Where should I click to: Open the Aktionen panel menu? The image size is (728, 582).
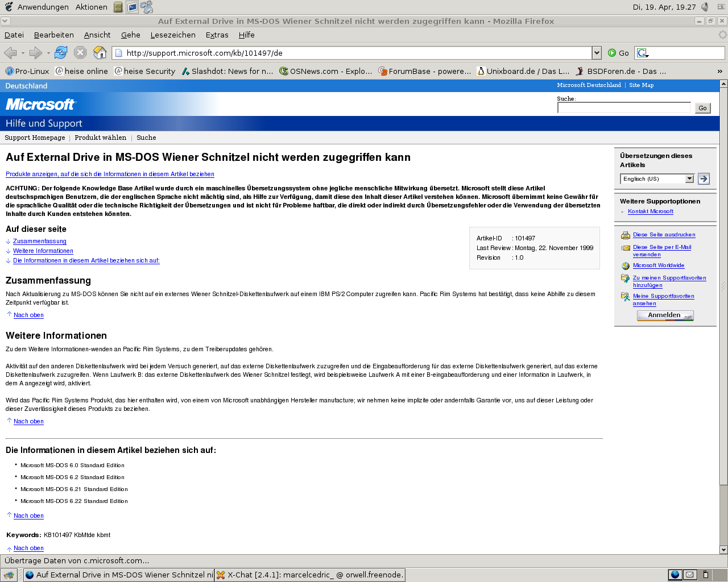[x=91, y=7]
